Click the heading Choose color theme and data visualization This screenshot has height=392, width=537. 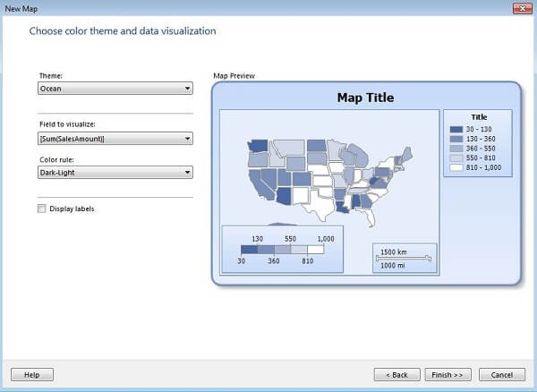point(123,31)
